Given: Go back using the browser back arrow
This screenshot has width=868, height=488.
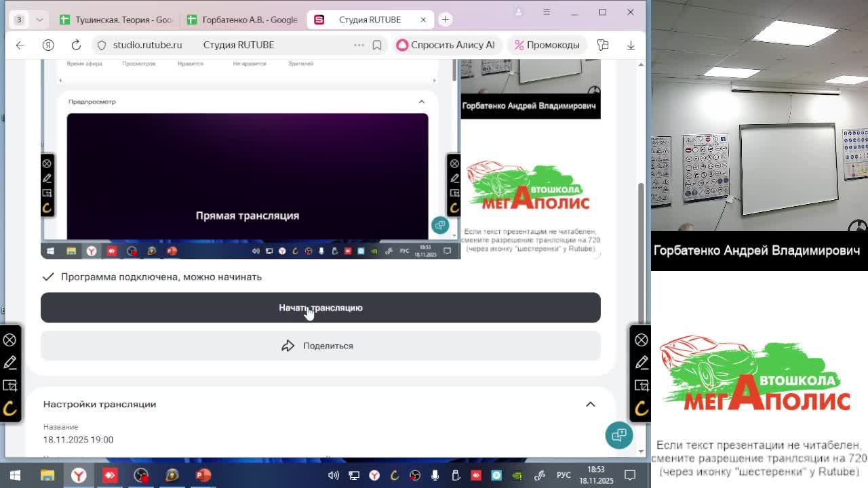Looking at the screenshot, I should click(x=20, y=45).
